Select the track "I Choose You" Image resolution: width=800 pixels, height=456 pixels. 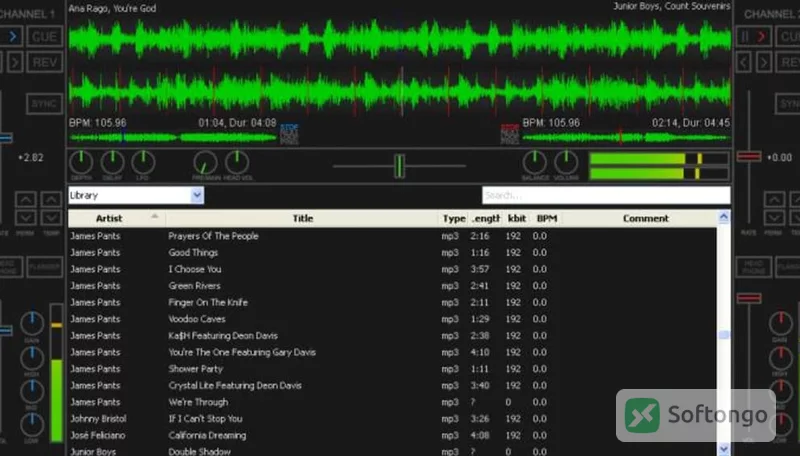[392, 269]
